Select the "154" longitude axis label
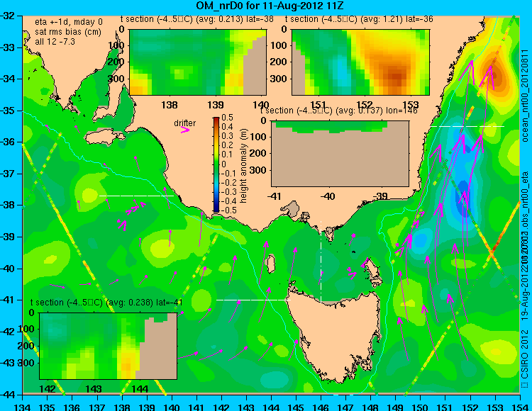532x411 pixels. [x=519, y=407]
